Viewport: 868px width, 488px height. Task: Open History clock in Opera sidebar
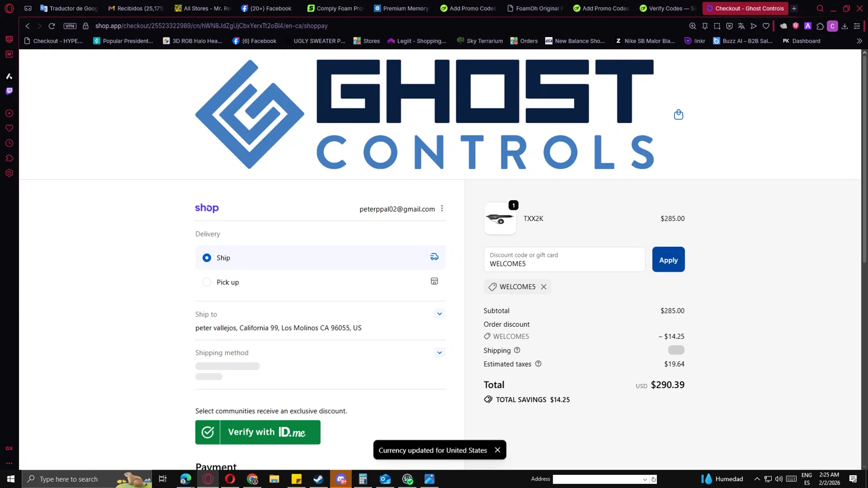pyautogui.click(x=9, y=143)
